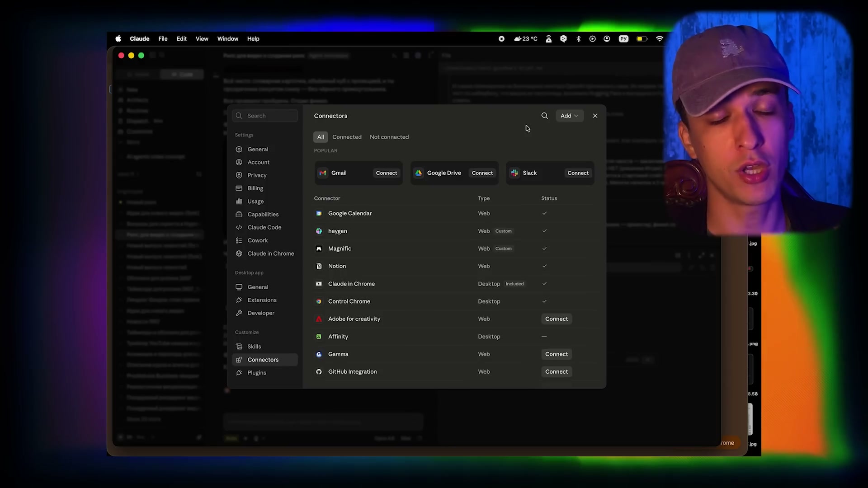This screenshot has height=488, width=868.
Task: Switch to the Connected filter tab
Action: pos(347,137)
